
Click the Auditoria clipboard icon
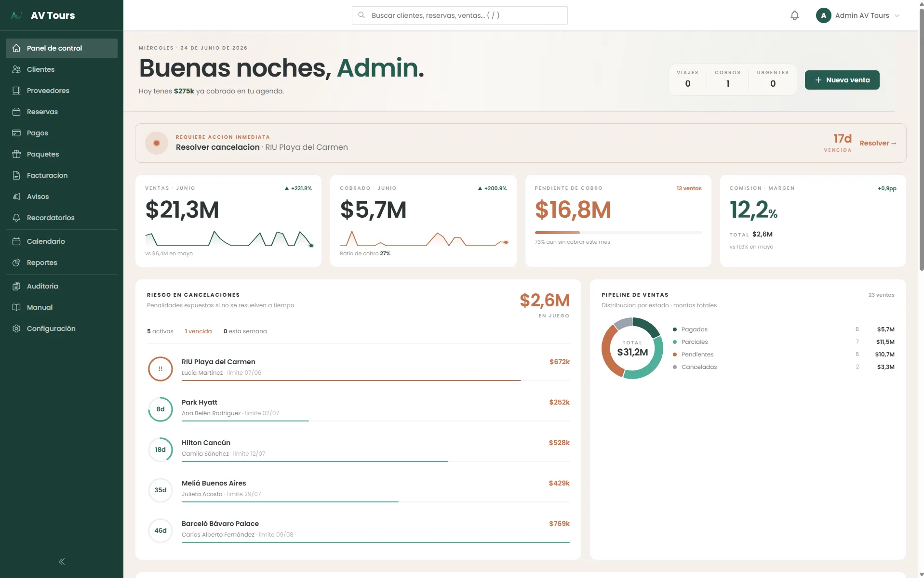[16, 286]
